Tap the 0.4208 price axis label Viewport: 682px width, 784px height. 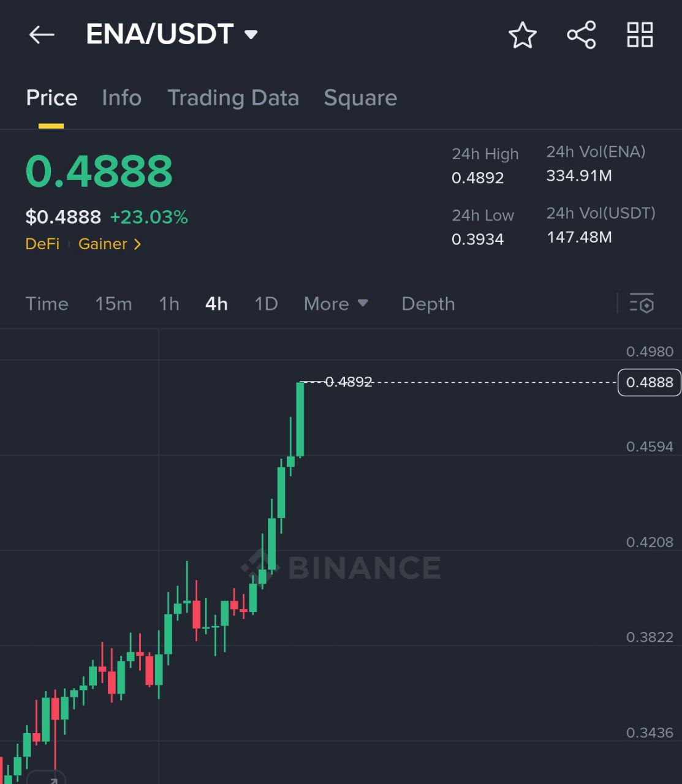click(x=650, y=542)
